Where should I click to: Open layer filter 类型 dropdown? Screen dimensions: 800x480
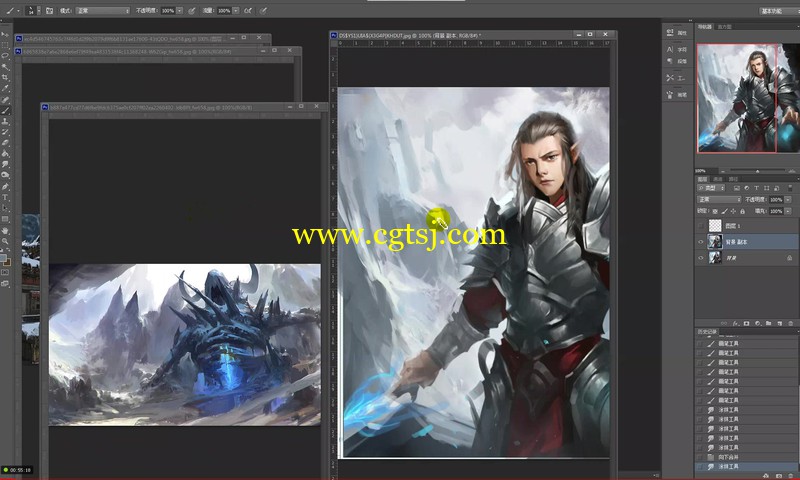click(711, 188)
